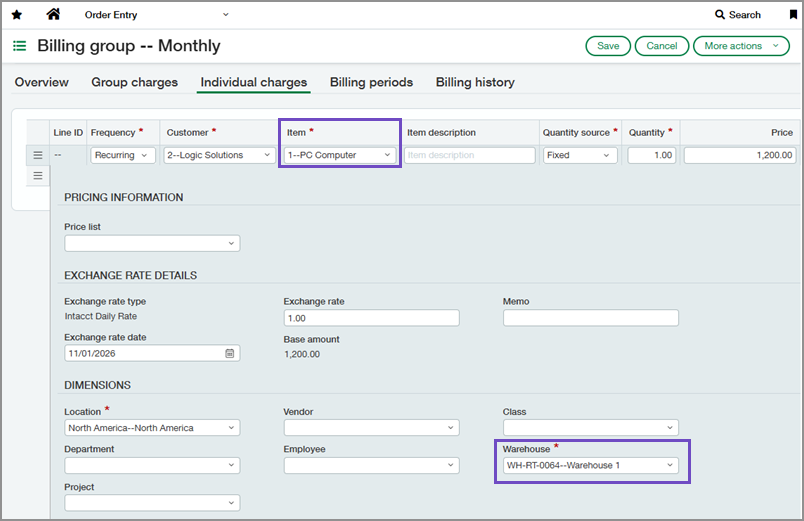Open the Billing history tab
804x521 pixels.
tap(475, 82)
